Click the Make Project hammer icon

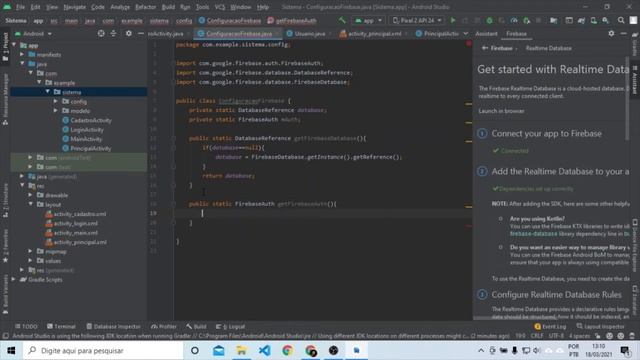click(x=342, y=20)
